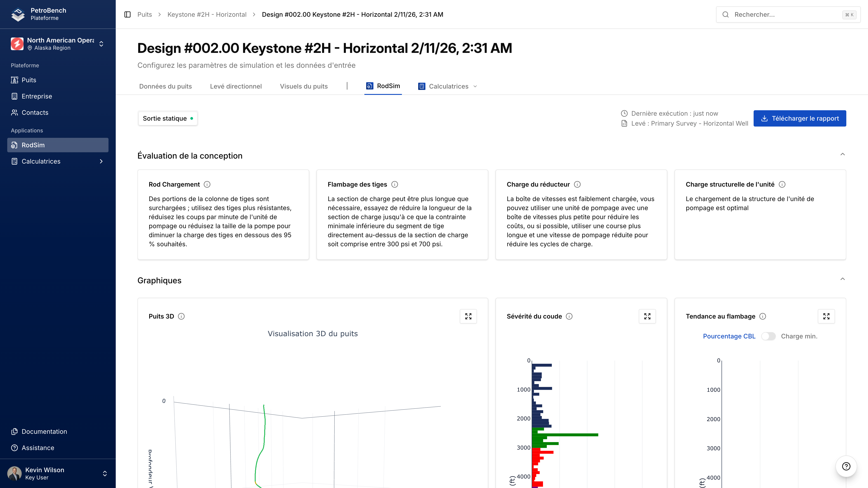The height and width of the screenshot is (488, 868).
Task: Select the Pourcentage CBL option label
Action: coord(729,336)
